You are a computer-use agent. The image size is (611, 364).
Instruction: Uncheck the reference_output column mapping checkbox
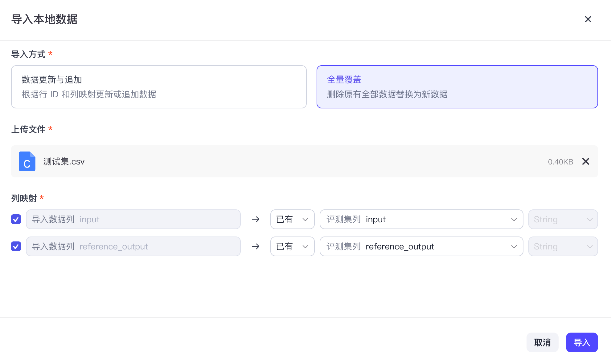pyautogui.click(x=16, y=246)
